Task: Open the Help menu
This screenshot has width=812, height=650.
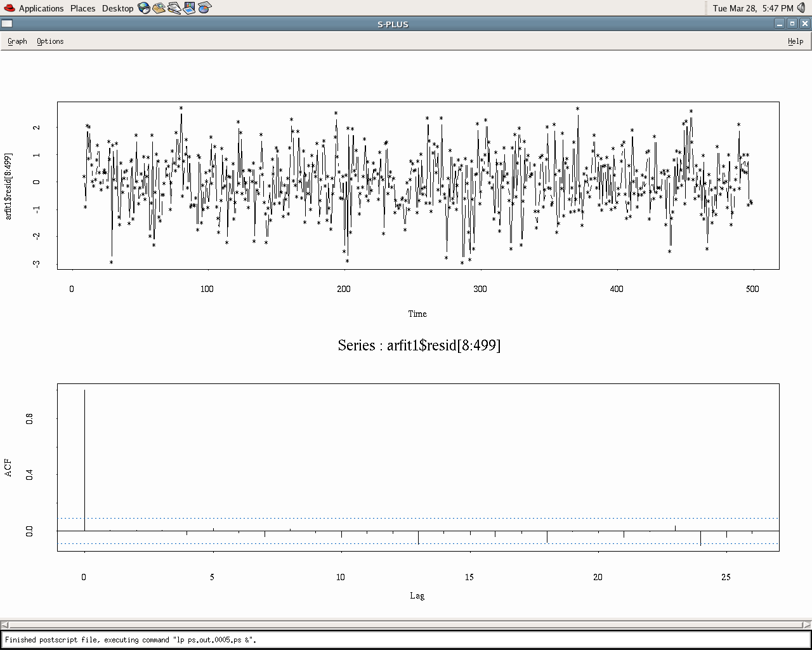Action: (796, 41)
